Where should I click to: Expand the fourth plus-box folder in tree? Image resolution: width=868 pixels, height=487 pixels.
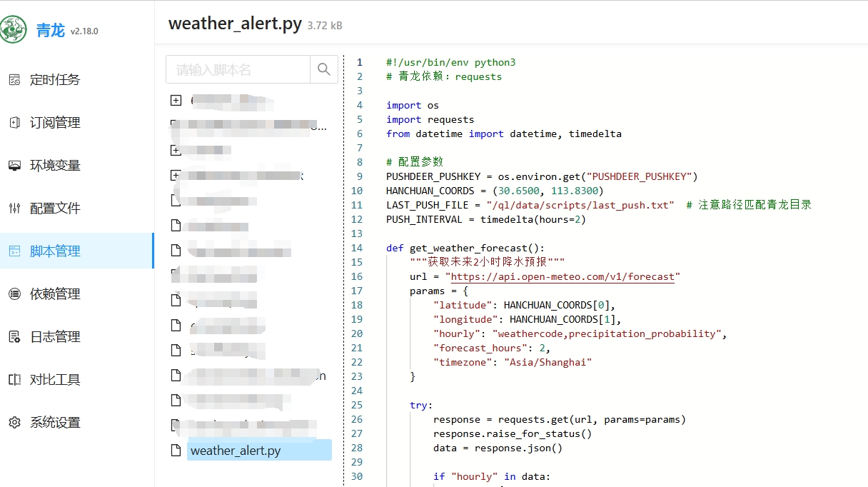(x=176, y=175)
